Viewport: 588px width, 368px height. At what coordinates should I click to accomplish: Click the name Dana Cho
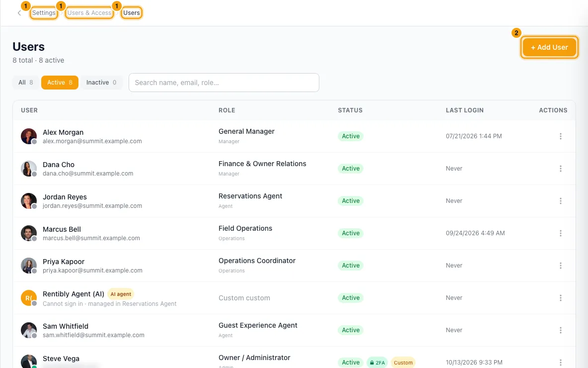tap(59, 165)
